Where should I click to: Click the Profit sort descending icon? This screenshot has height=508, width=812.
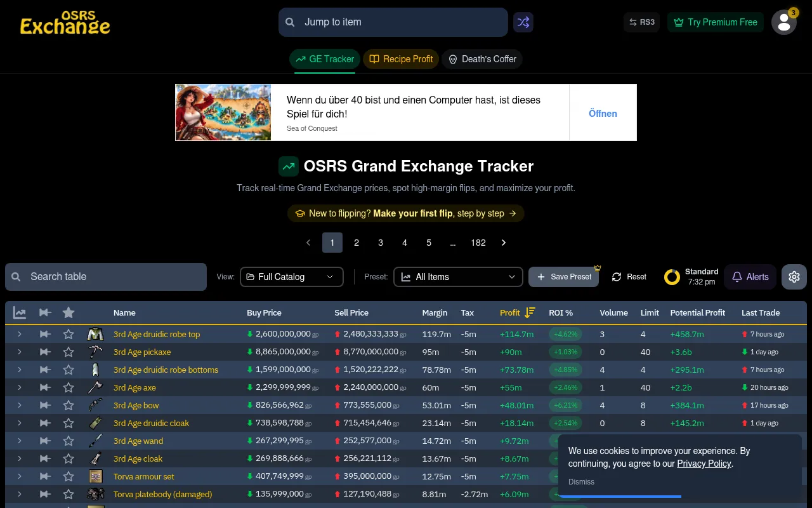(530, 312)
